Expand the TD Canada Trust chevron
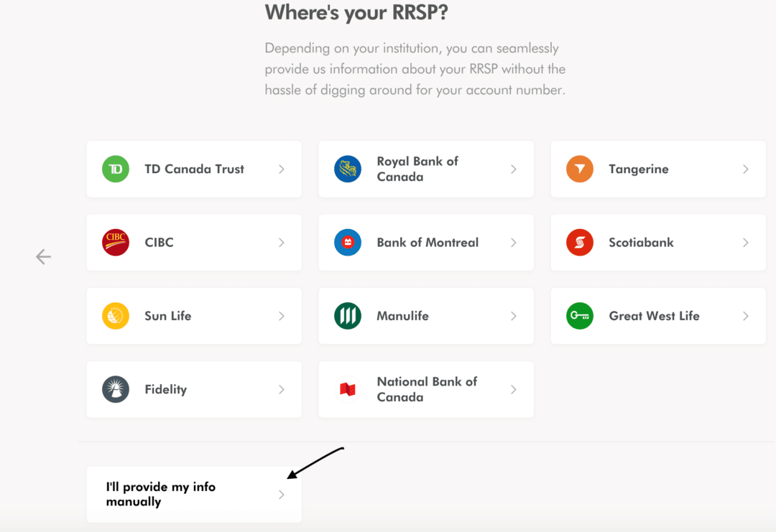Screen dimensions: 776x532 281,169
